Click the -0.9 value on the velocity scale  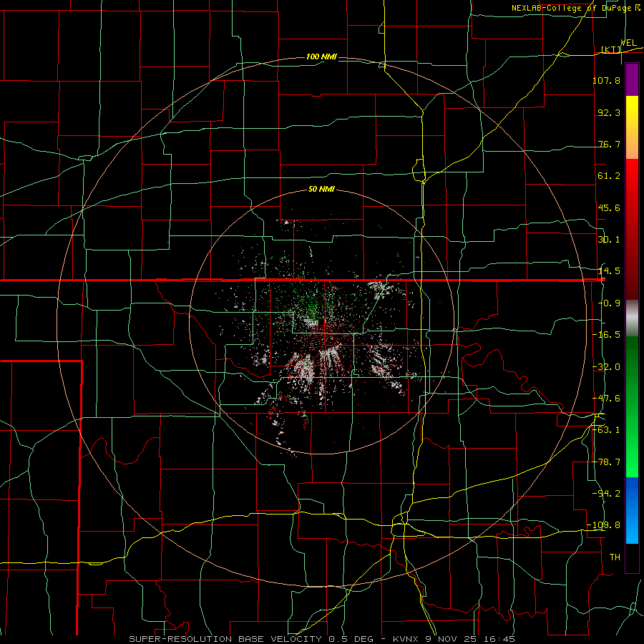609,303
